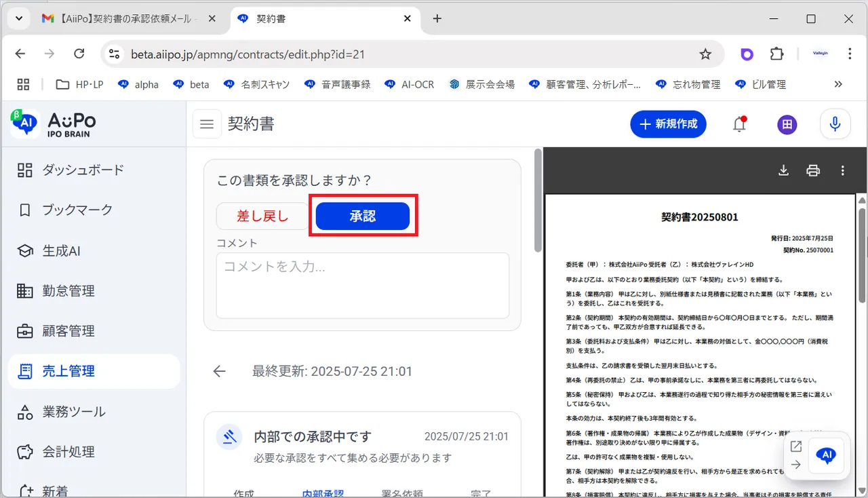The height and width of the screenshot is (498, 868).
Task: Open the user avatar 田 menu
Action: click(787, 124)
